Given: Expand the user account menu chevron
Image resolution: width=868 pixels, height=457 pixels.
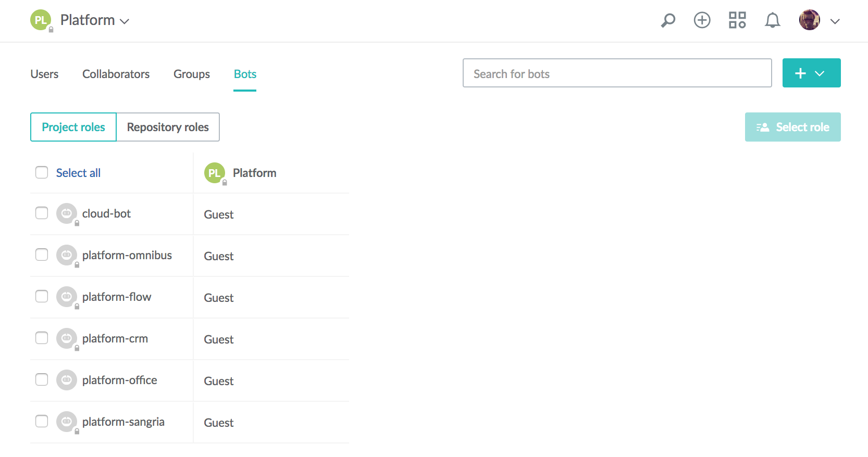Looking at the screenshot, I should 835,21.
